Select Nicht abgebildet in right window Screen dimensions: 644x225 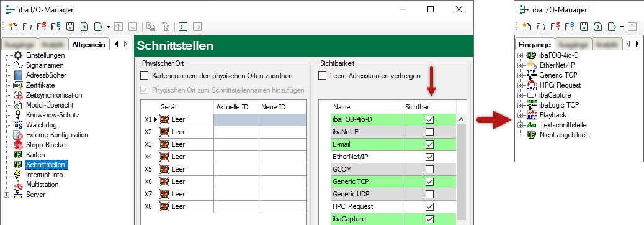click(563, 135)
